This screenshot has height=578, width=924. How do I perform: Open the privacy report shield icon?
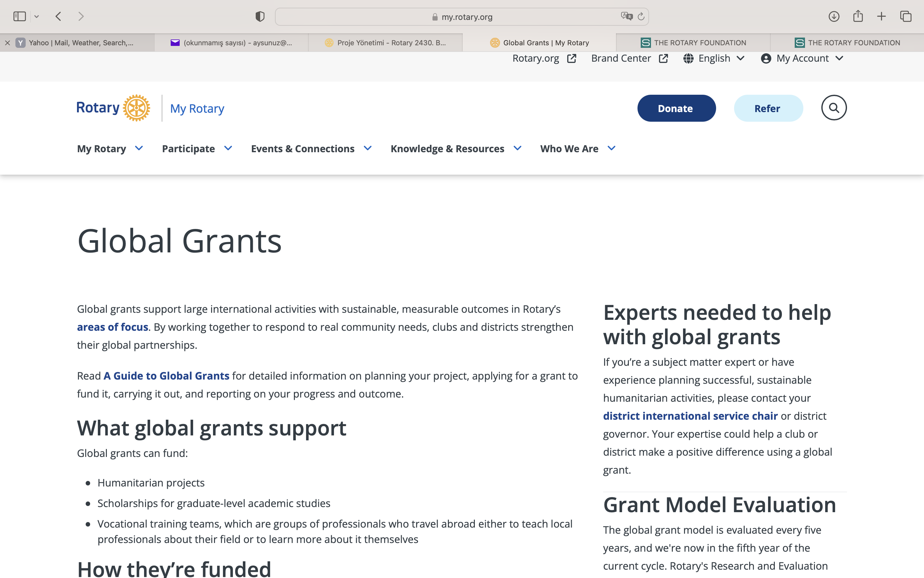(x=260, y=16)
